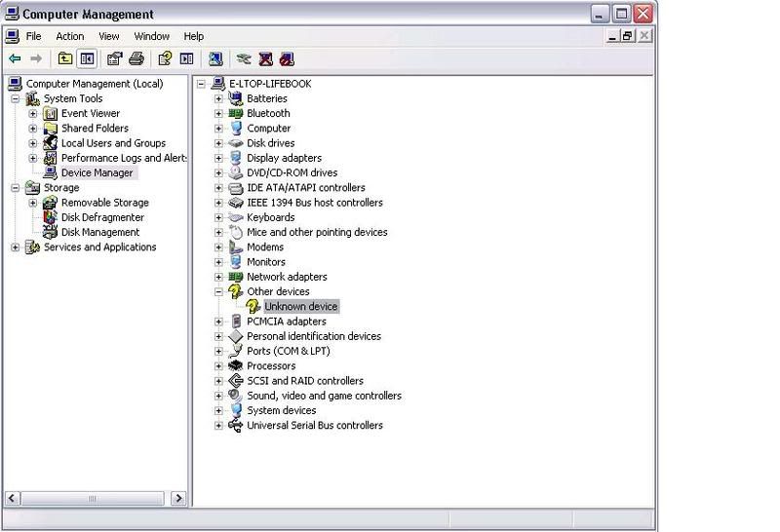Select Disk Management in the tree
The width and height of the screenshot is (780, 532).
100,232
